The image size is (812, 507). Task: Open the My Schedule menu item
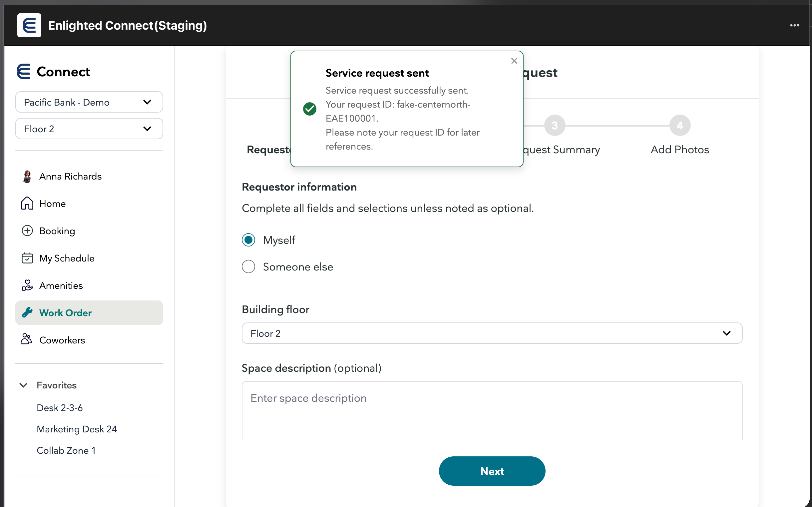tap(89, 258)
